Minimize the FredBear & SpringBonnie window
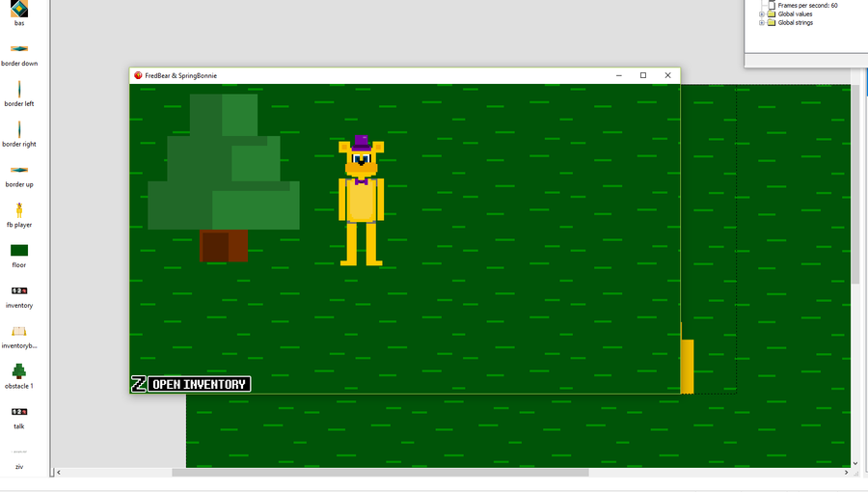The width and height of the screenshot is (868, 492). (x=619, y=75)
